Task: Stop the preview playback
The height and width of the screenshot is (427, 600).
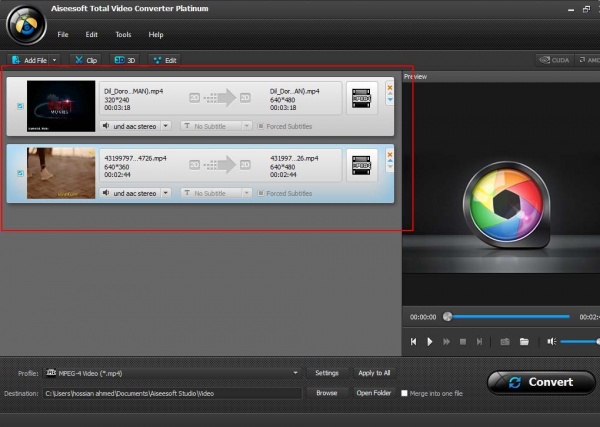Action: [x=462, y=342]
